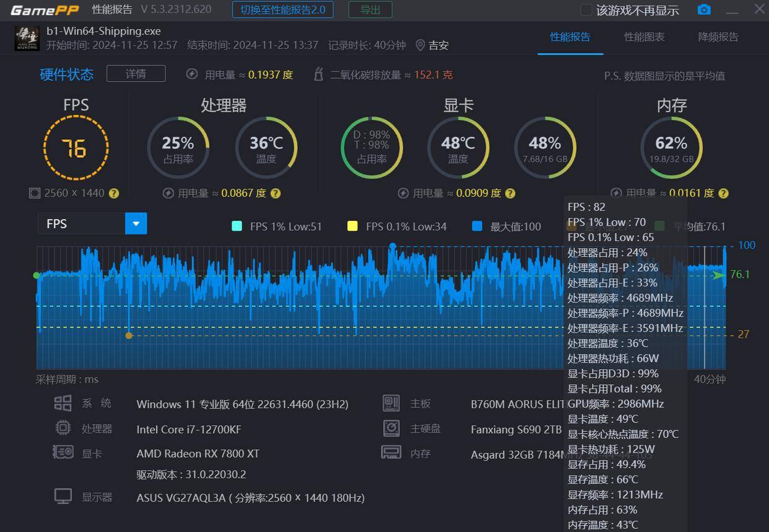
Task: Click the 导出 export button
Action: point(370,10)
